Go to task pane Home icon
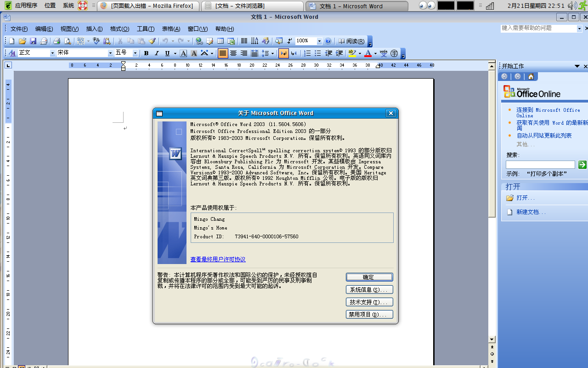This screenshot has width=588, height=368. pos(531,76)
